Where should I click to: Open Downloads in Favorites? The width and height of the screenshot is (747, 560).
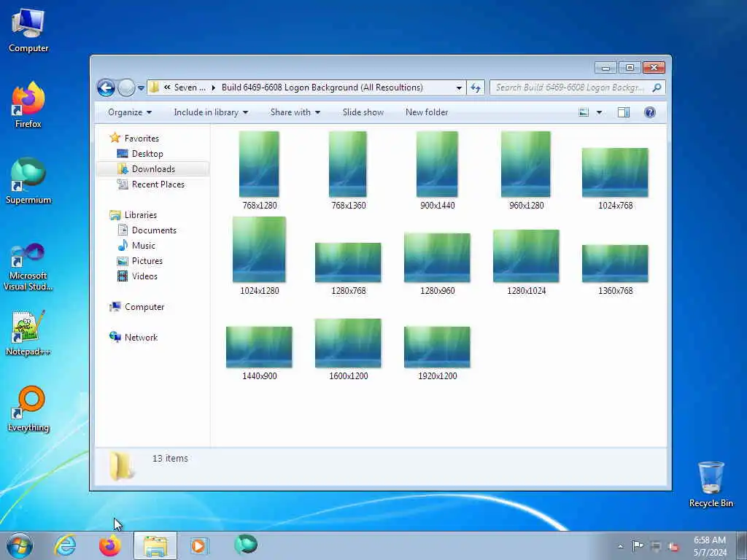tap(153, 169)
